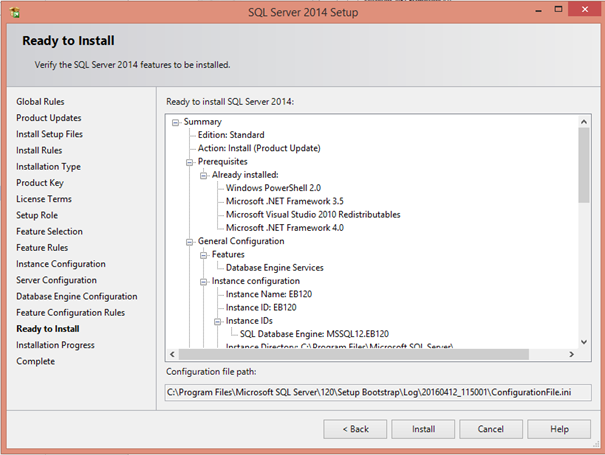The image size is (605, 455).
Task: Select the Complete step
Action: pyautogui.click(x=35, y=361)
